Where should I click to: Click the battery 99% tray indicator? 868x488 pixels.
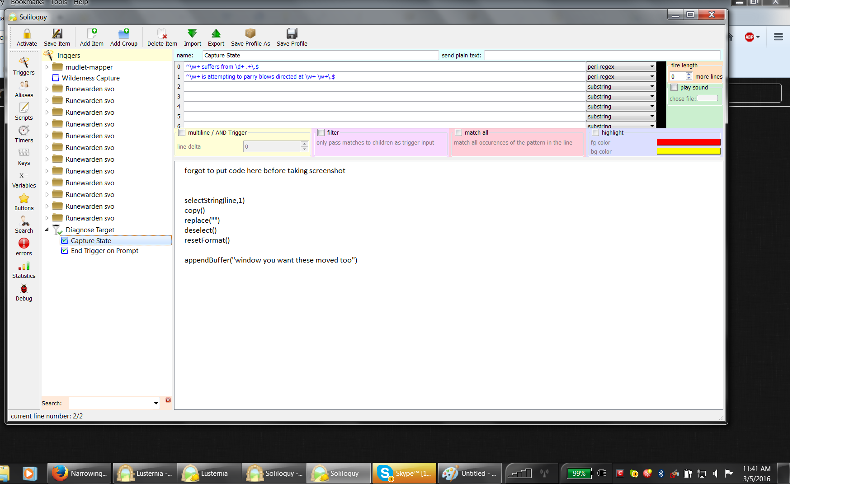coord(579,473)
